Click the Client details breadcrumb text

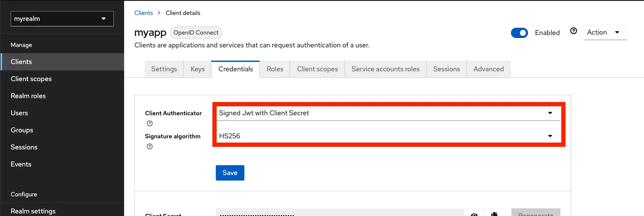tap(183, 13)
